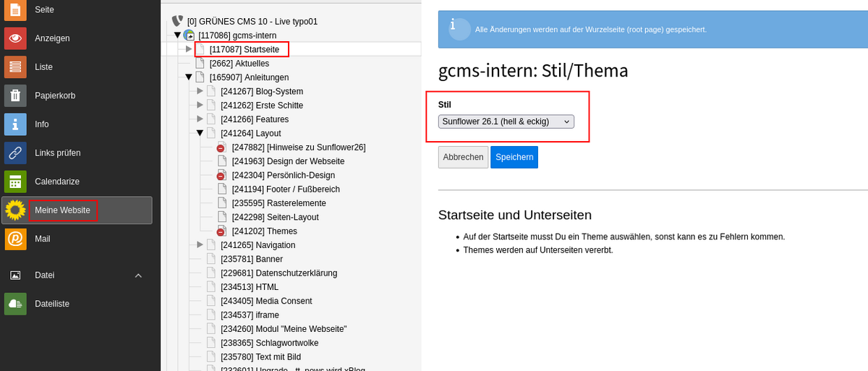
Task: Click the Mail module icon
Action: [x=15, y=239]
